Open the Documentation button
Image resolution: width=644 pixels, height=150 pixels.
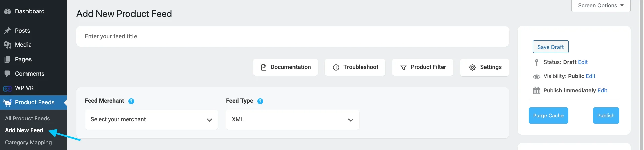pyautogui.click(x=285, y=67)
